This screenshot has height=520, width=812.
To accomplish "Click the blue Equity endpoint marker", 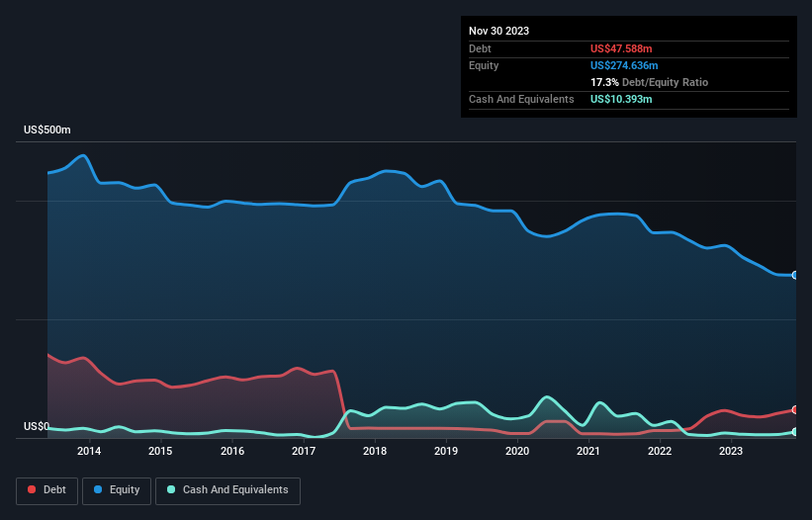I will 795,275.
